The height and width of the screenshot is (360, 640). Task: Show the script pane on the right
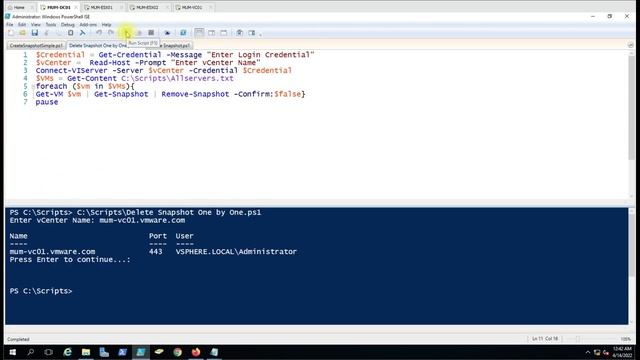[x=211, y=33]
